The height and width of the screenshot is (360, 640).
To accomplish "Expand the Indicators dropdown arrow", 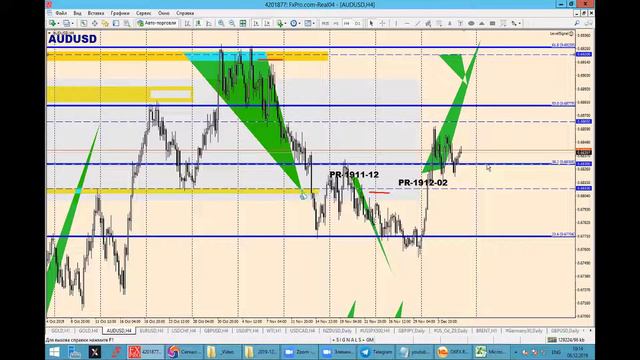I will point(285,24).
